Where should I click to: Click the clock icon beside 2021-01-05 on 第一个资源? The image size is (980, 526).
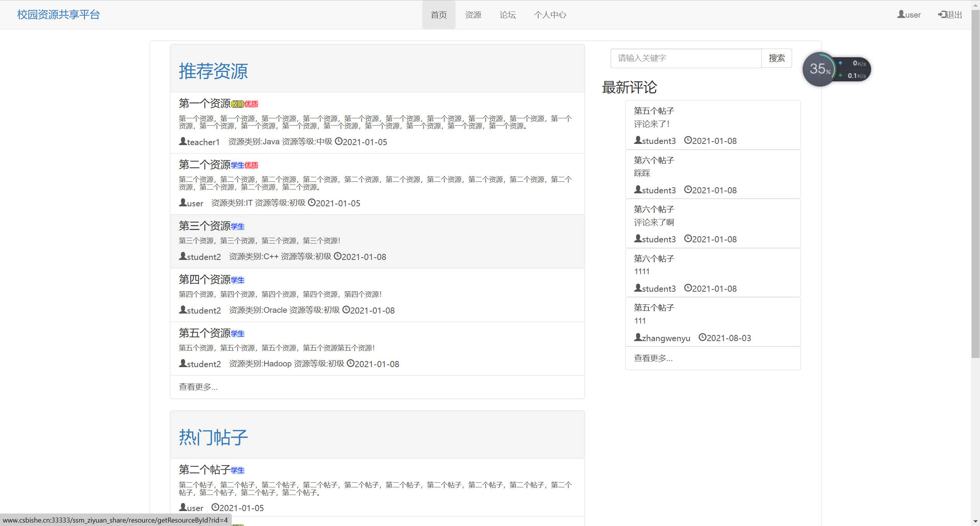(x=338, y=142)
